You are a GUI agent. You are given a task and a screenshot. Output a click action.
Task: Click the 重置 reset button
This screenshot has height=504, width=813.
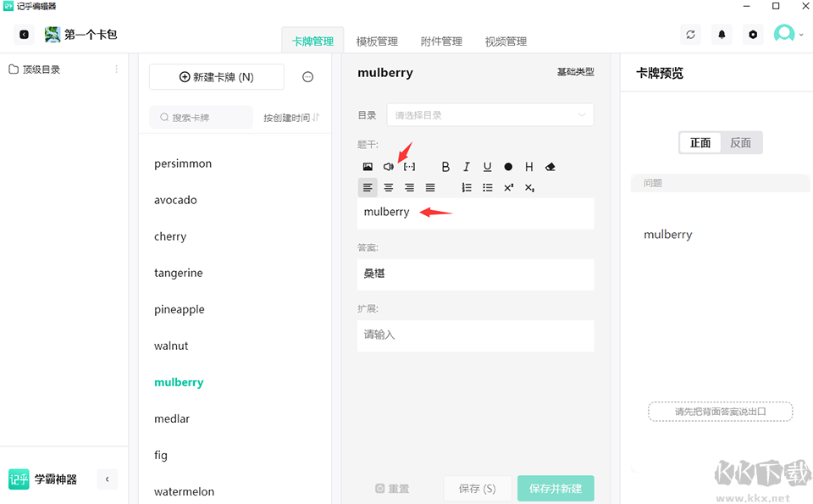[x=392, y=489]
